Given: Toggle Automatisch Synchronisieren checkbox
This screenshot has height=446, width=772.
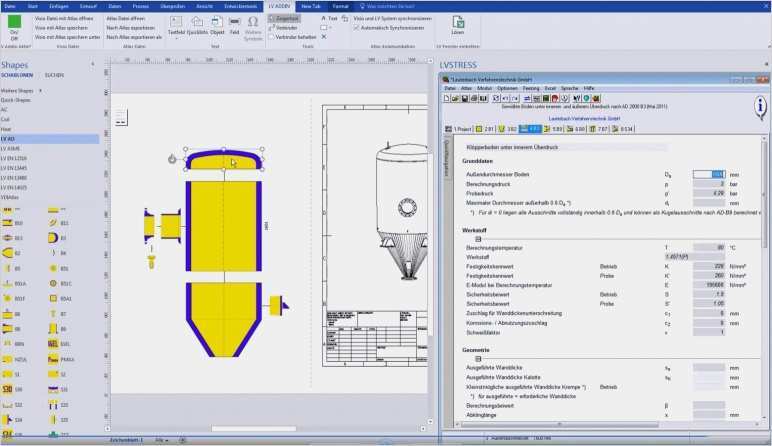Looking at the screenshot, I should [x=356, y=28].
